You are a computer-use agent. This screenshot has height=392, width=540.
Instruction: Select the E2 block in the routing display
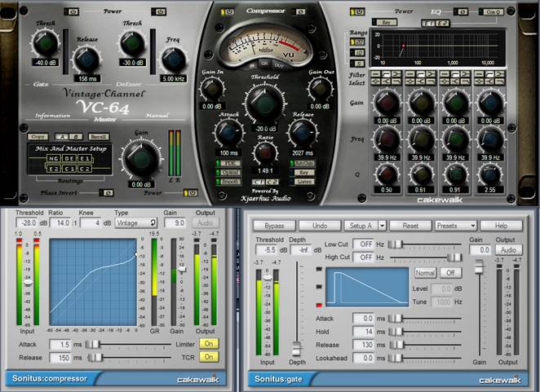click(x=53, y=169)
